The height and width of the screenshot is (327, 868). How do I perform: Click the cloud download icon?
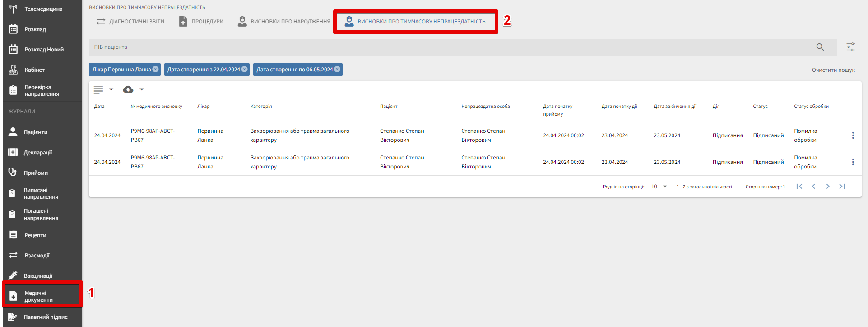point(128,89)
